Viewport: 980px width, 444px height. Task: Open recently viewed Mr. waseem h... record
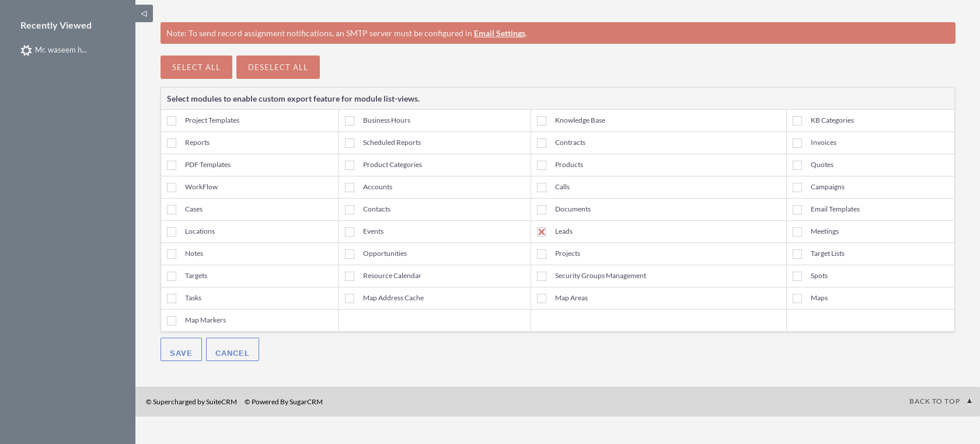[61, 50]
